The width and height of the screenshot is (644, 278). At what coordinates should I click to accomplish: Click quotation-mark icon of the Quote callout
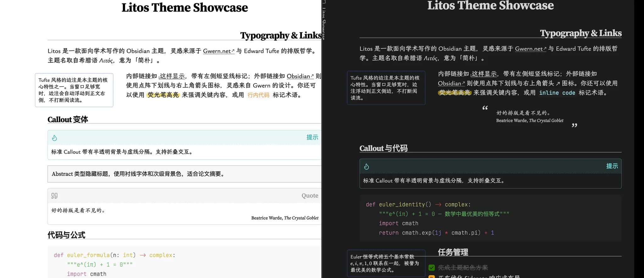coord(54,196)
